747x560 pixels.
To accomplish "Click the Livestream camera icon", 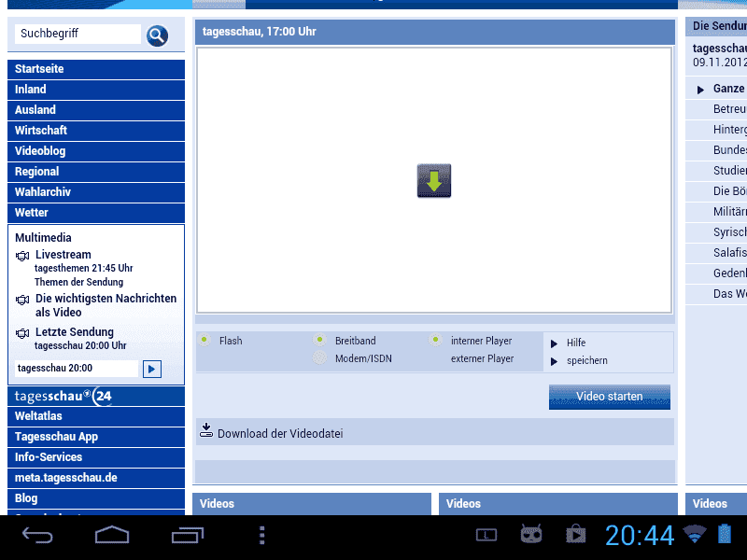I will 22,256.
